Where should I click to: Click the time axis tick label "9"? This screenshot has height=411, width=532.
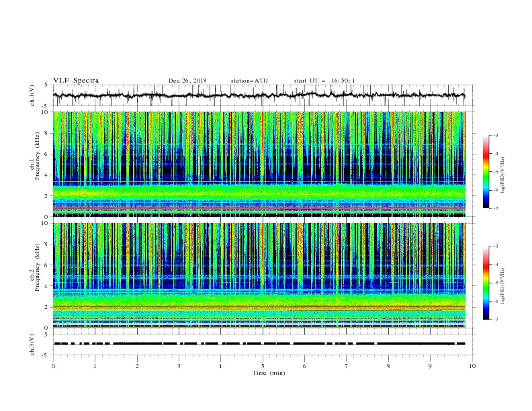(430, 366)
